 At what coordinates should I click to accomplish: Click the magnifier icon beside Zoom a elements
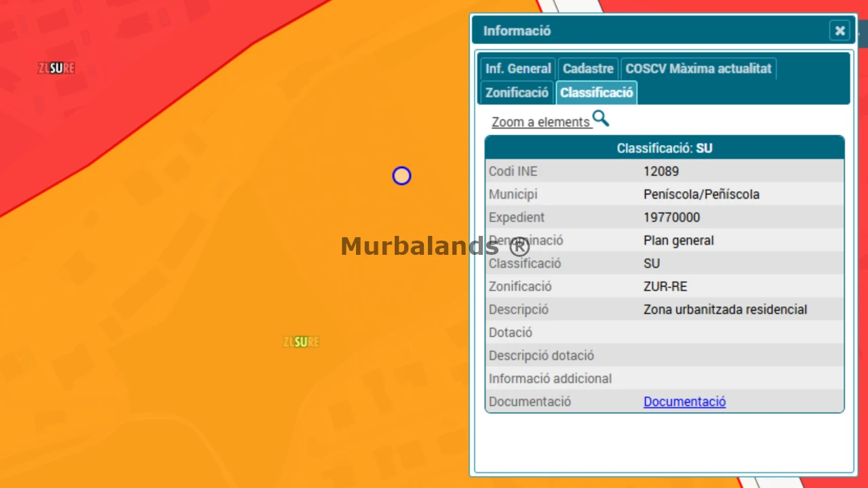[x=600, y=119]
